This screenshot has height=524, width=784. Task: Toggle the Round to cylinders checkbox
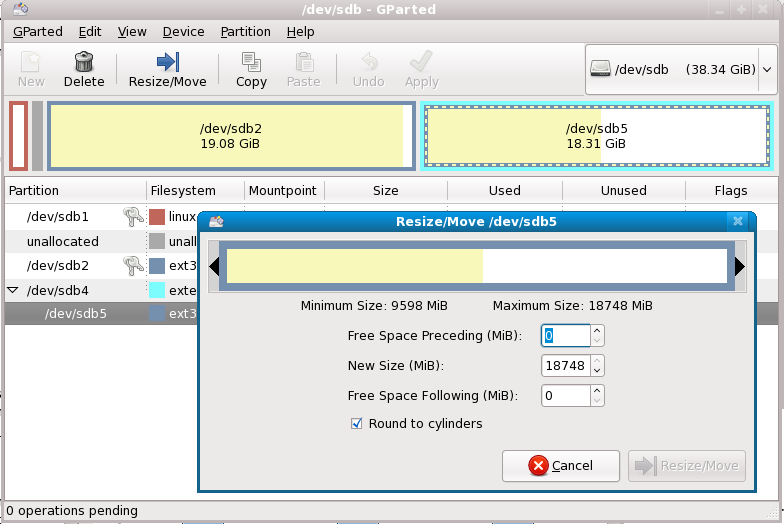point(356,424)
